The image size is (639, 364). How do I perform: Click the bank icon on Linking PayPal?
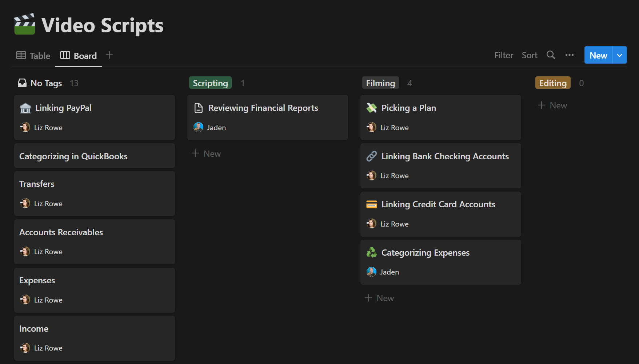point(25,108)
